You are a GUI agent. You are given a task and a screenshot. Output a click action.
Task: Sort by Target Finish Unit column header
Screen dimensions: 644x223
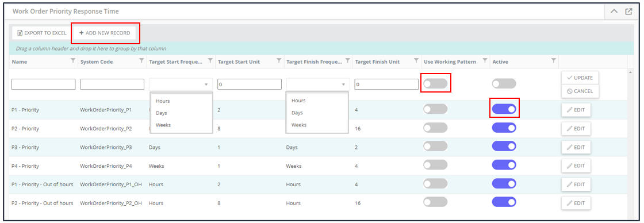coord(377,62)
